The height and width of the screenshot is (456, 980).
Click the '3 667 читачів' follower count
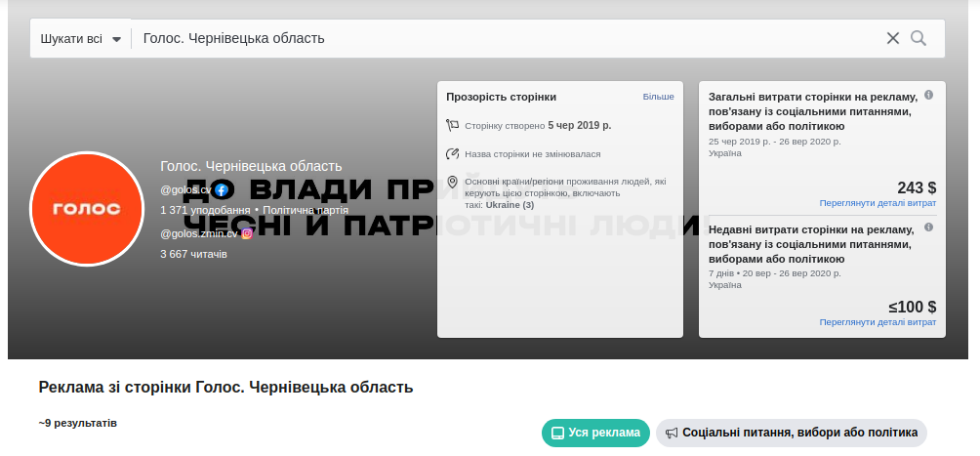click(193, 254)
